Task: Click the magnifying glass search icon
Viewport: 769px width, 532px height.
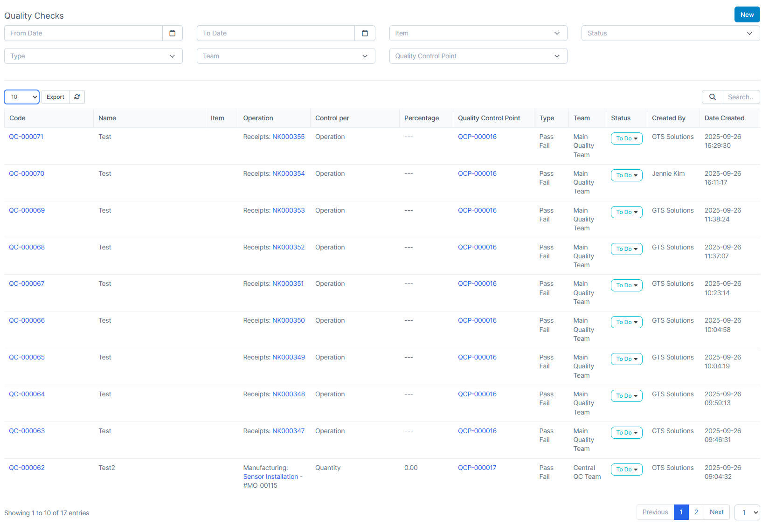Action: tap(712, 97)
